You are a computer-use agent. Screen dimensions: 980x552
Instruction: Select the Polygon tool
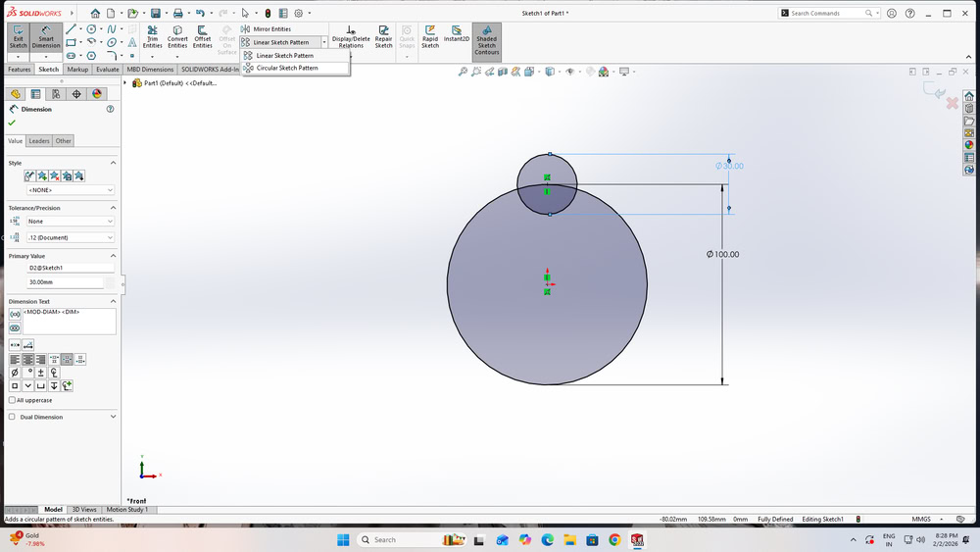tap(92, 56)
